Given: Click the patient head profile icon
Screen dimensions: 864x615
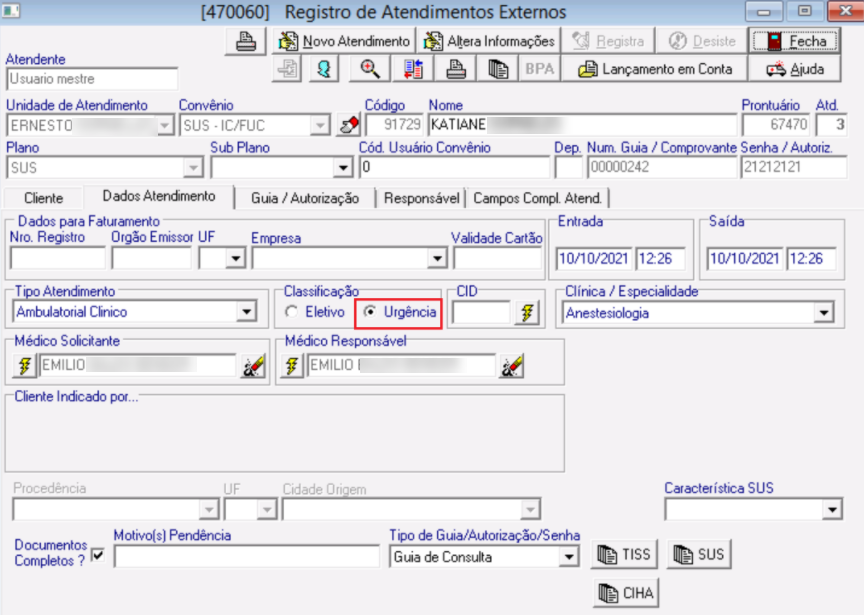Looking at the screenshot, I should (324, 69).
